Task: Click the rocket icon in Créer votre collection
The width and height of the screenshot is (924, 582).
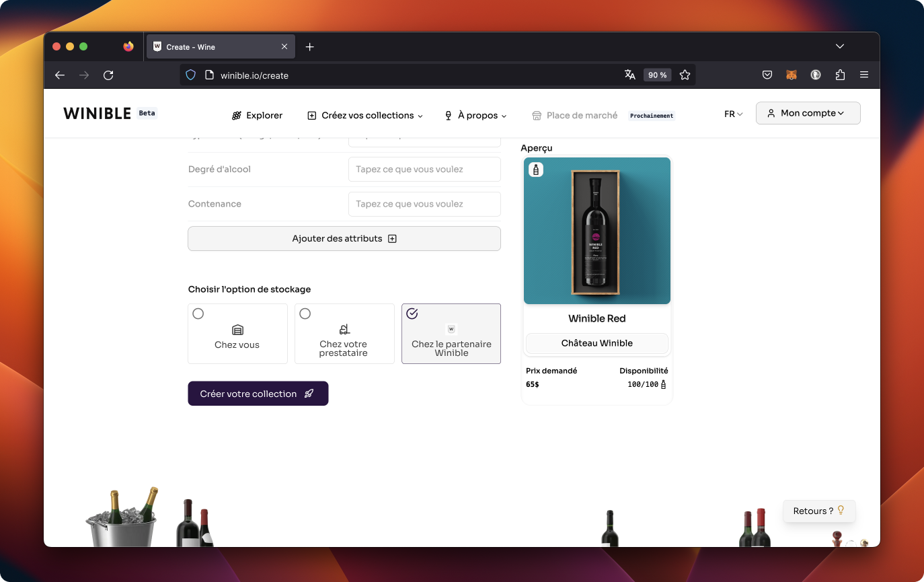Action: pos(309,394)
